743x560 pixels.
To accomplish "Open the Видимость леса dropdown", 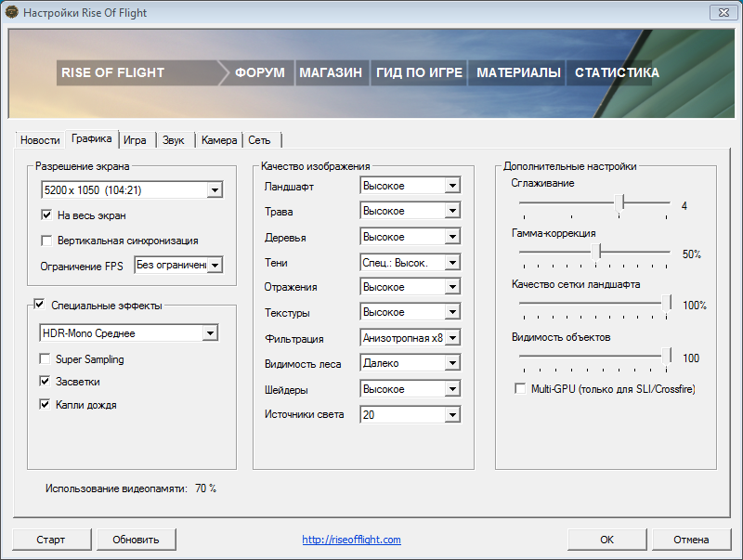I will (x=411, y=363).
